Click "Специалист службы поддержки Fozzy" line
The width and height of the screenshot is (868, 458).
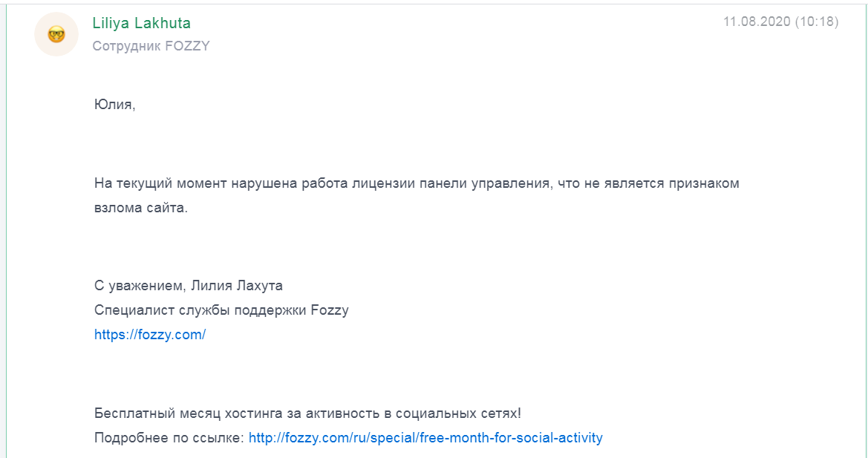[221, 310]
